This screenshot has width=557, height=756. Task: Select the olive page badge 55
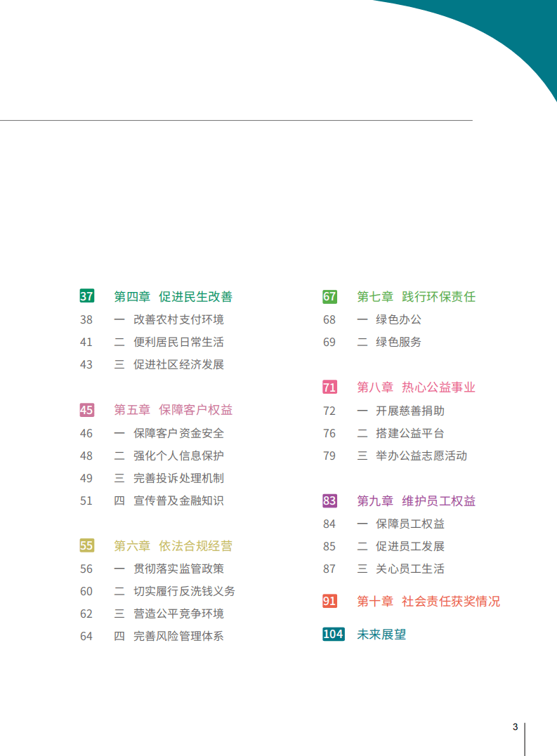tap(87, 545)
